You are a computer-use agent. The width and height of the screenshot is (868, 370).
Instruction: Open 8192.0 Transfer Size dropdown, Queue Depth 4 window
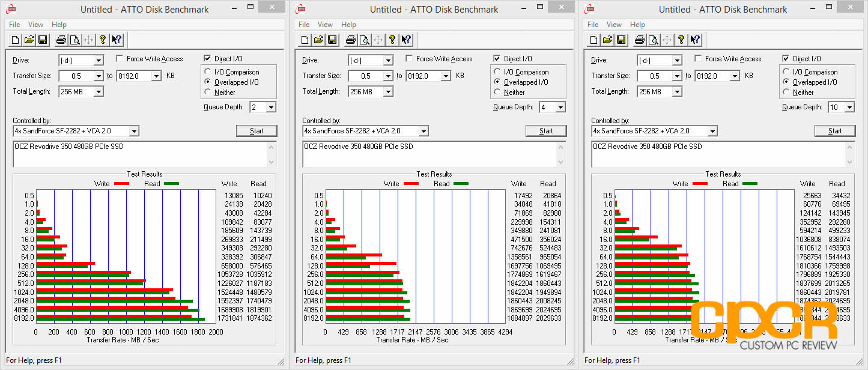click(428, 76)
